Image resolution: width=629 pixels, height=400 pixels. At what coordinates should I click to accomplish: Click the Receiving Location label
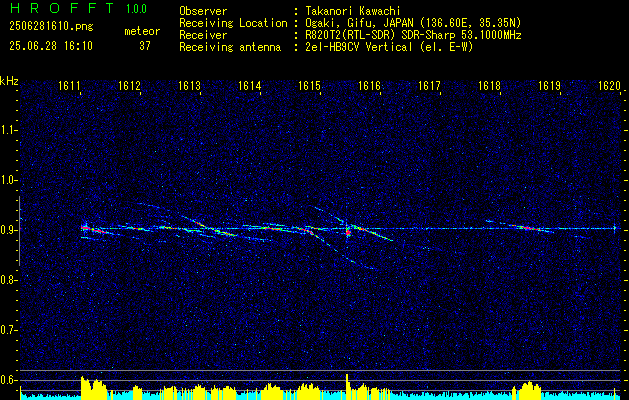pos(233,23)
